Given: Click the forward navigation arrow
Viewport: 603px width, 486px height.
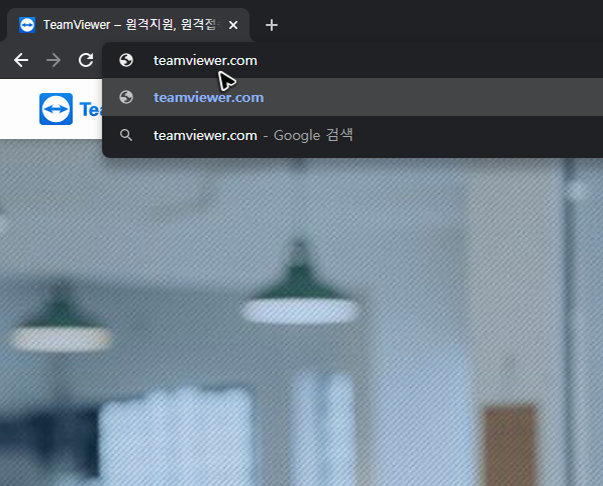Looking at the screenshot, I should coord(53,60).
